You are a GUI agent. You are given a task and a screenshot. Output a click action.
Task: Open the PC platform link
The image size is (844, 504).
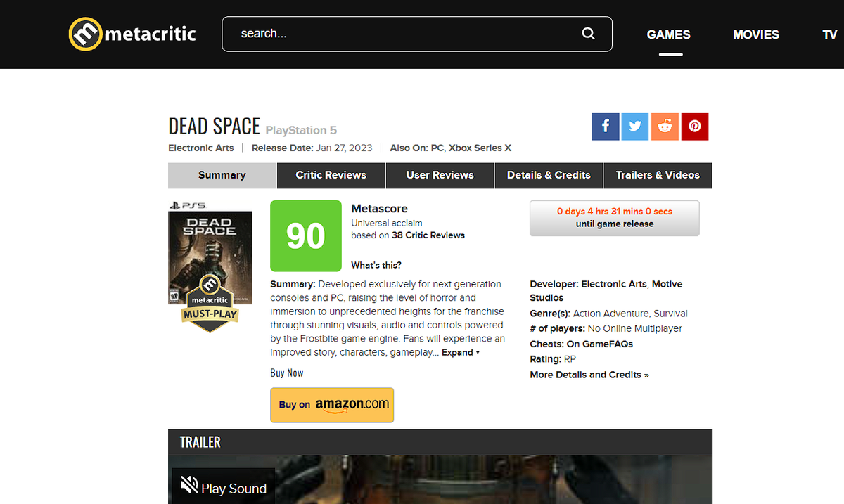(437, 148)
